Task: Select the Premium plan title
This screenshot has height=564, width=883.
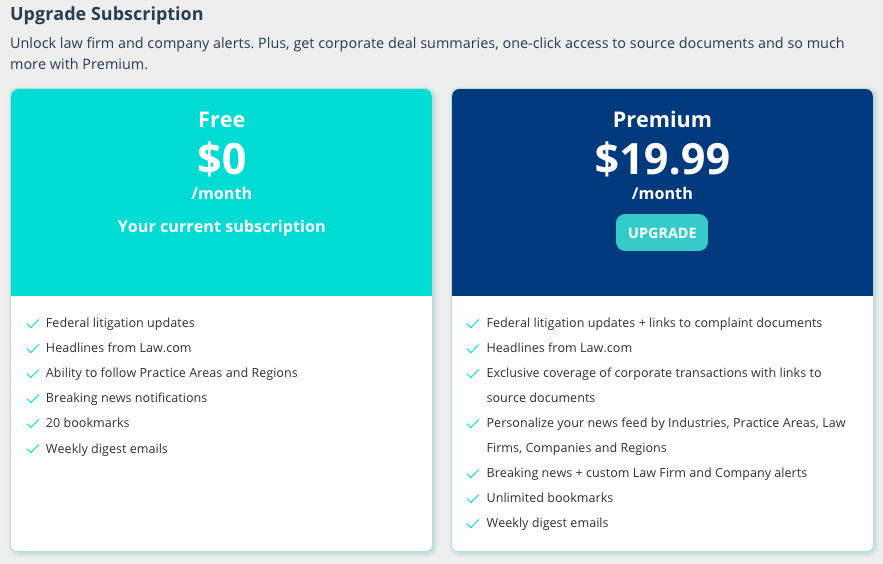Action: pos(662,119)
